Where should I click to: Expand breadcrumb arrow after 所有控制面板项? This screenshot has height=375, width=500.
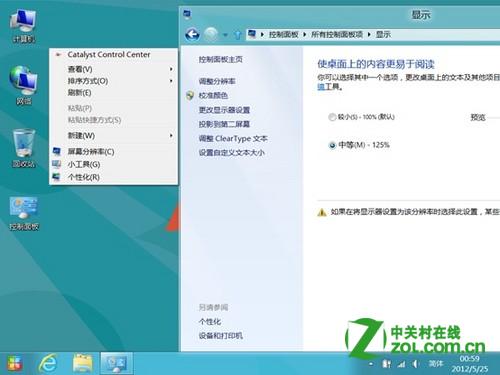point(369,35)
